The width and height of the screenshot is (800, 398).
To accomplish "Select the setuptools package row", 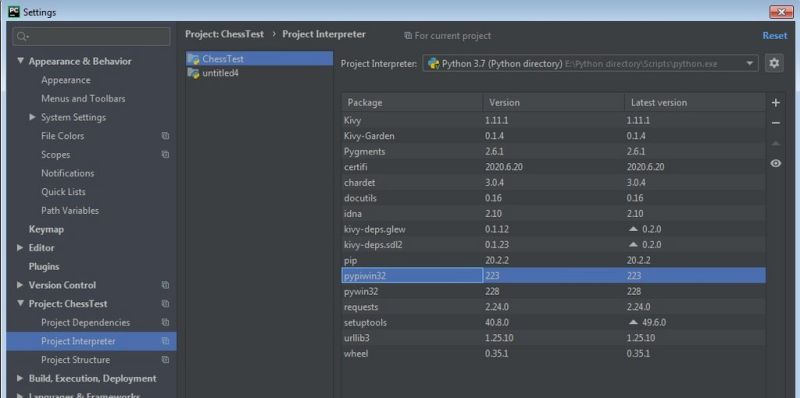I will click(554, 322).
